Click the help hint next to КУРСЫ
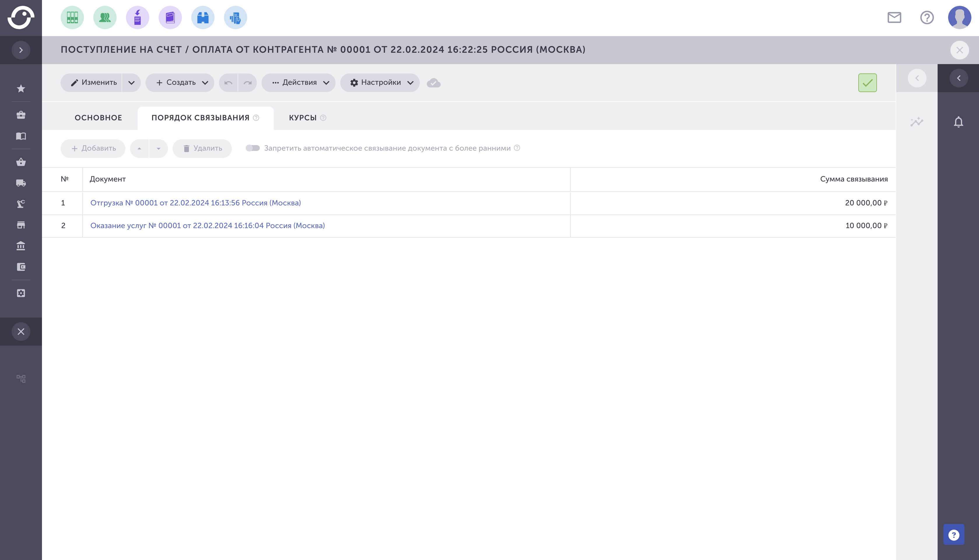The image size is (979, 560). (323, 118)
